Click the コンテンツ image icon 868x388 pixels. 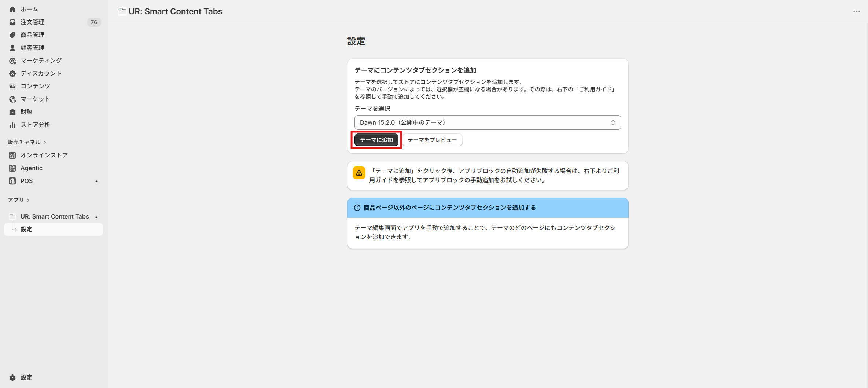pos(12,86)
